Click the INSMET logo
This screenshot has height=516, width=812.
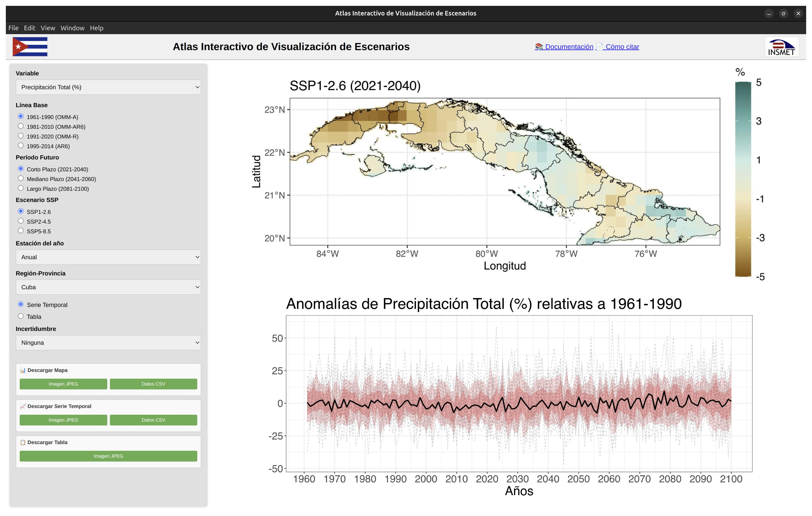click(x=781, y=47)
